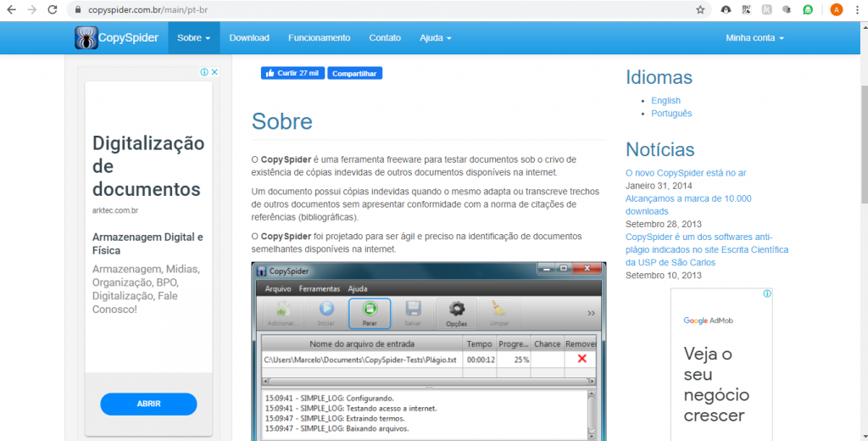Expand the Sobre dropdown menu

194,37
